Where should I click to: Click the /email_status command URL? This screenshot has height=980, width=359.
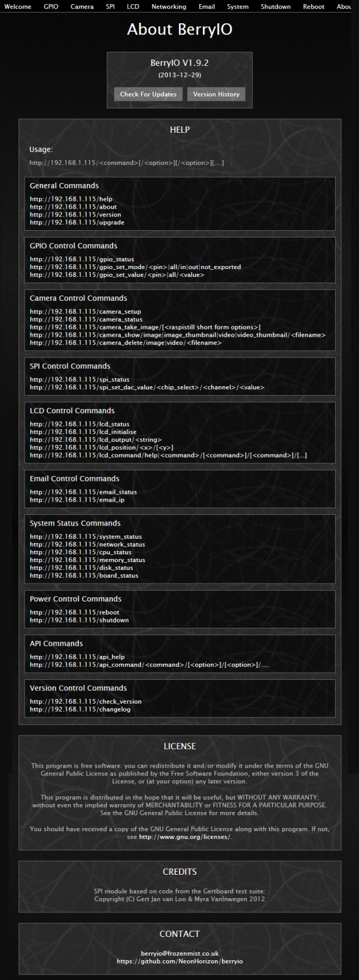tap(83, 492)
